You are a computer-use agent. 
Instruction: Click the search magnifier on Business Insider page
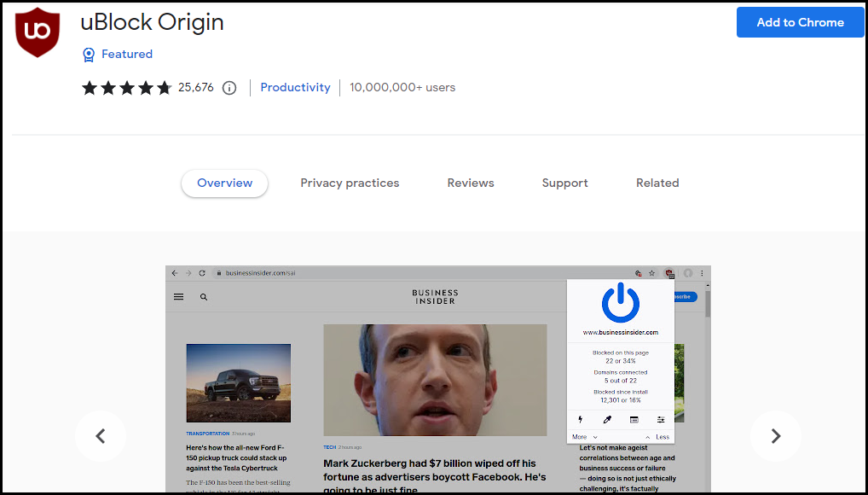click(x=204, y=297)
